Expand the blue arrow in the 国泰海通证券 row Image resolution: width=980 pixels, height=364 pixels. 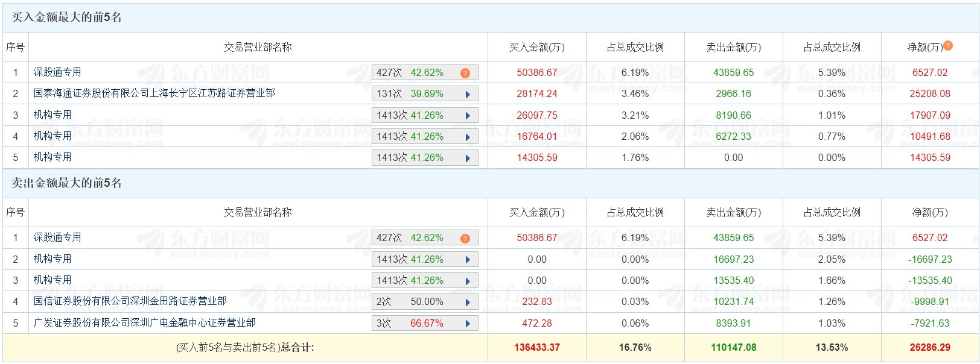(x=468, y=94)
